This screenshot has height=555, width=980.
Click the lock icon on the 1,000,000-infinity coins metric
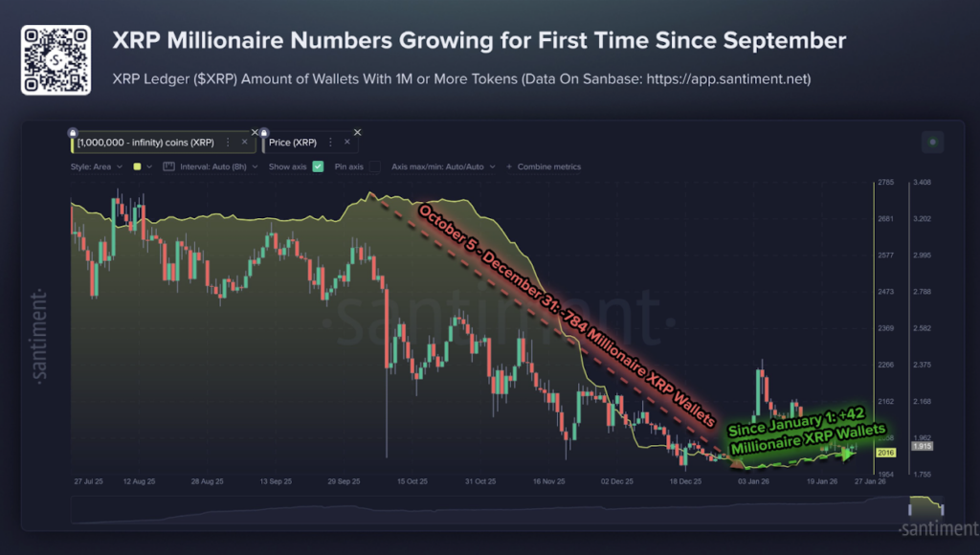(x=73, y=133)
